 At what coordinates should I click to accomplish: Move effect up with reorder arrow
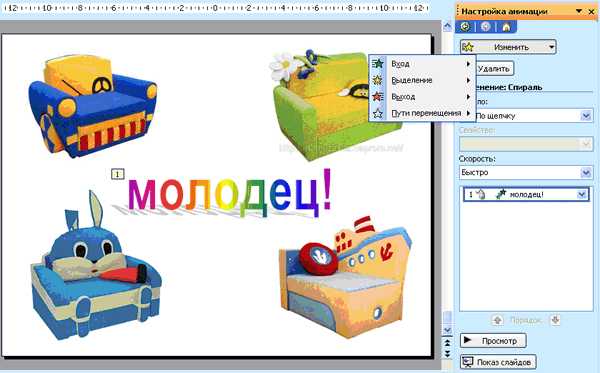pos(497,320)
